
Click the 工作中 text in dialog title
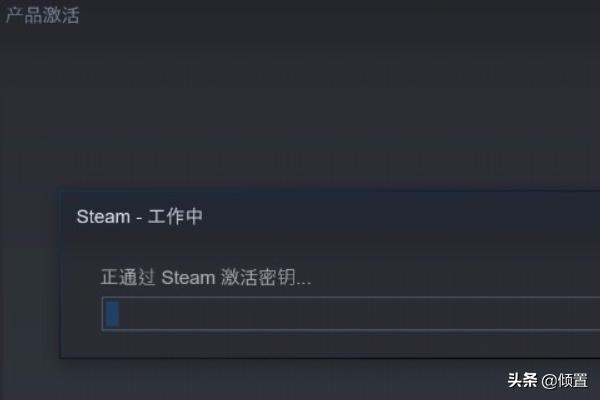(175, 216)
